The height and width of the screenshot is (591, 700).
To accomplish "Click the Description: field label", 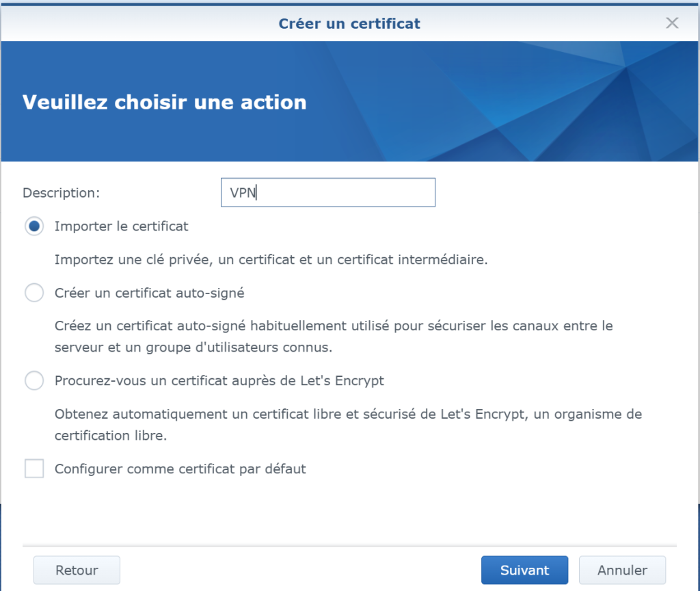I will (x=62, y=193).
